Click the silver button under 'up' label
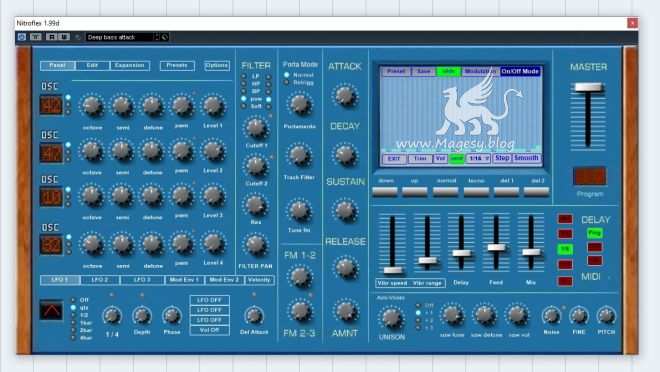The image size is (660, 372). [415, 191]
